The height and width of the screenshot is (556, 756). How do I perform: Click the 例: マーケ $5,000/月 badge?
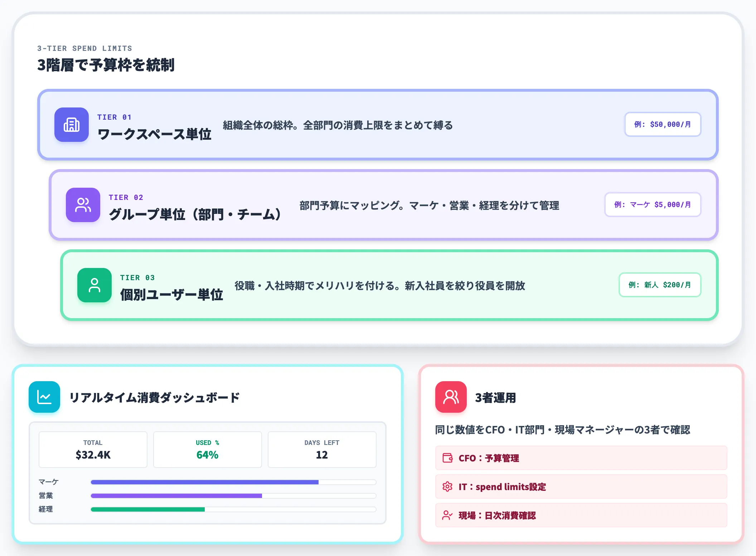[653, 205]
